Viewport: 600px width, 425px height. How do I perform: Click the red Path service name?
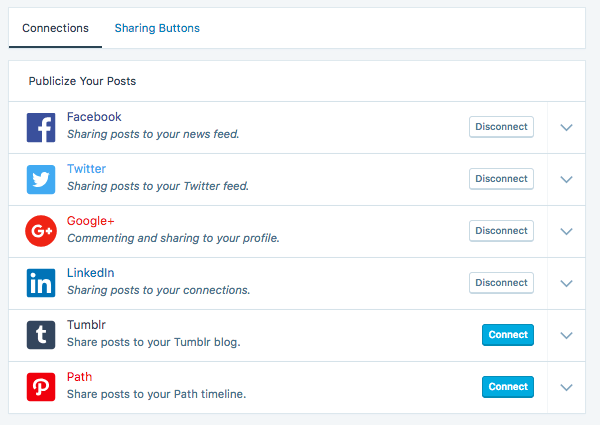[80, 377]
